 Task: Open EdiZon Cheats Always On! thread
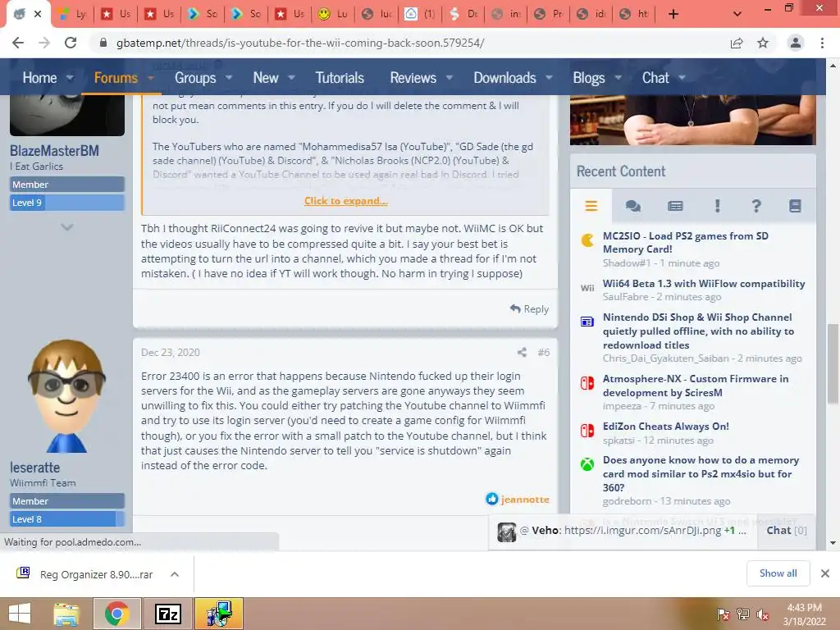pyautogui.click(x=665, y=427)
